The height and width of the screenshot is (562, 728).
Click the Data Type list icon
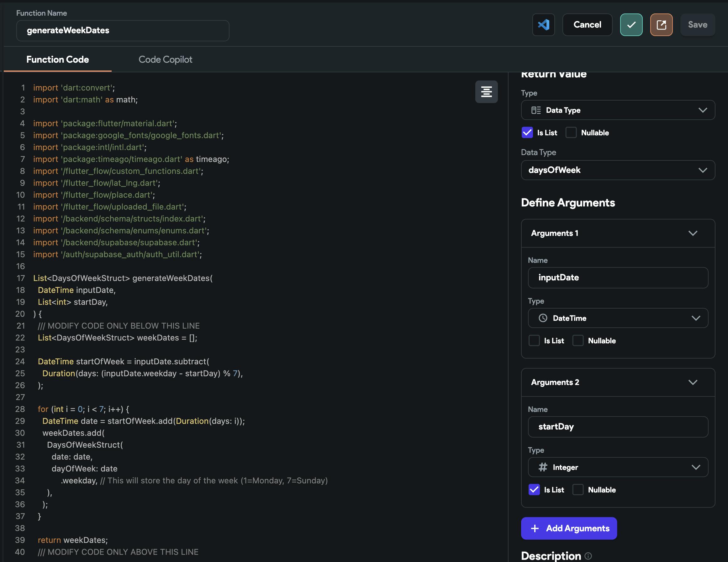(x=536, y=110)
